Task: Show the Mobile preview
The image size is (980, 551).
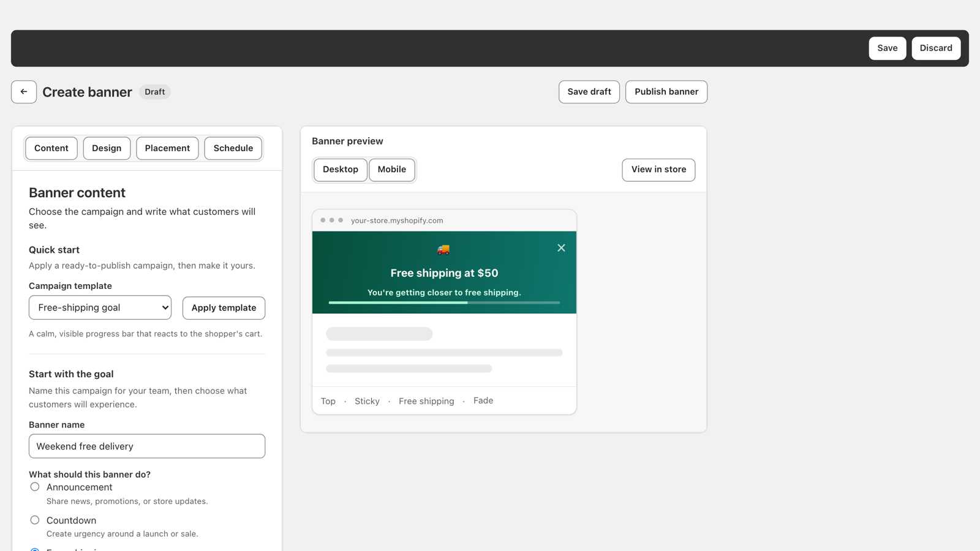Action: point(392,170)
